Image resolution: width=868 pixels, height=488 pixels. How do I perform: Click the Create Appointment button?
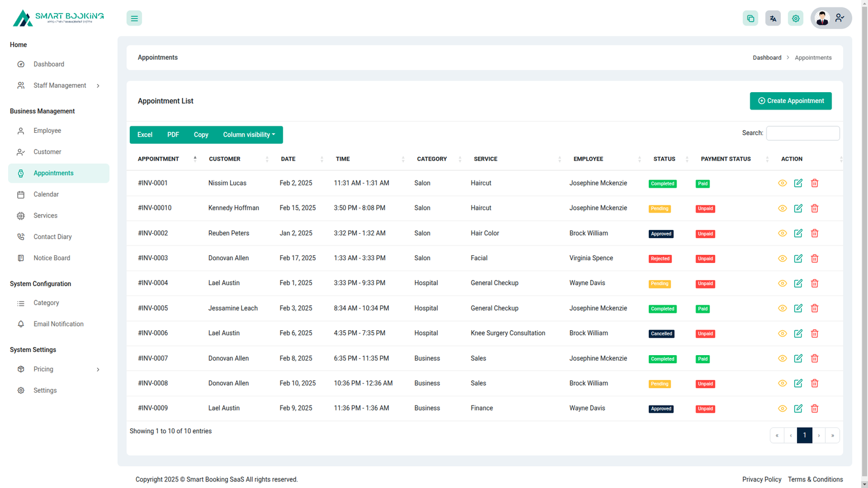click(790, 101)
